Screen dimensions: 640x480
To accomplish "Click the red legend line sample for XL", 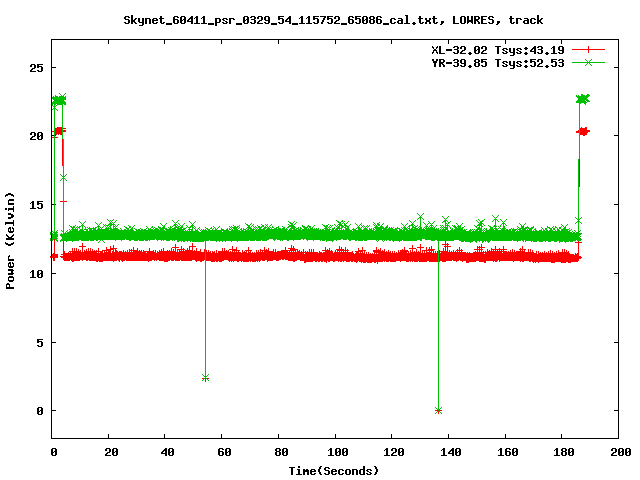I will 588,50.
